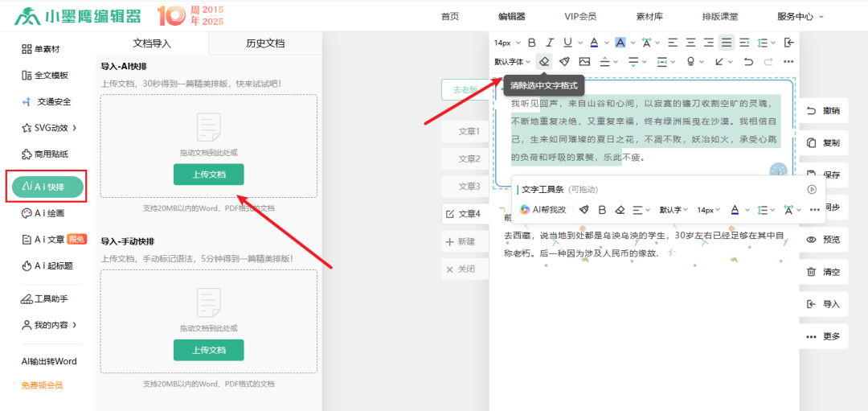
Task: Toggle italic in the top toolbar
Action: coord(549,42)
